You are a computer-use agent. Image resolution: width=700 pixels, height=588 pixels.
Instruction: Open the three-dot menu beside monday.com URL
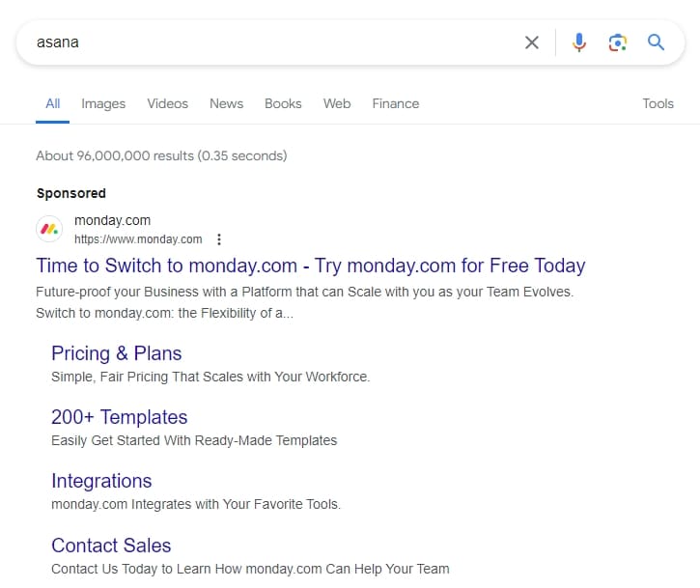(x=219, y=239)
